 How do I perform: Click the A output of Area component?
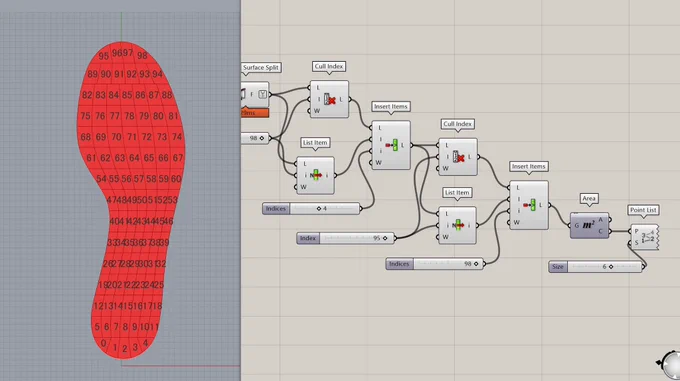coord(601,220)
